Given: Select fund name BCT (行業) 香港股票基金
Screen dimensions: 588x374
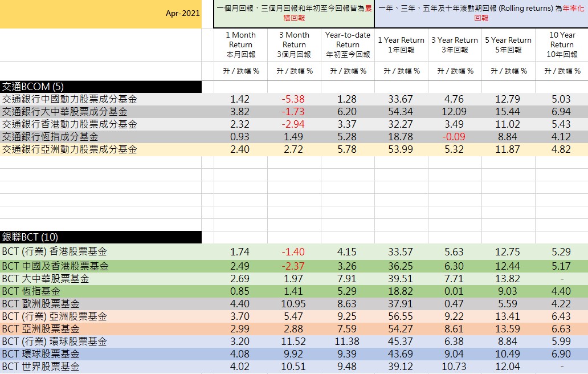Looking at the screenshot, I should (x=54, y=252).
